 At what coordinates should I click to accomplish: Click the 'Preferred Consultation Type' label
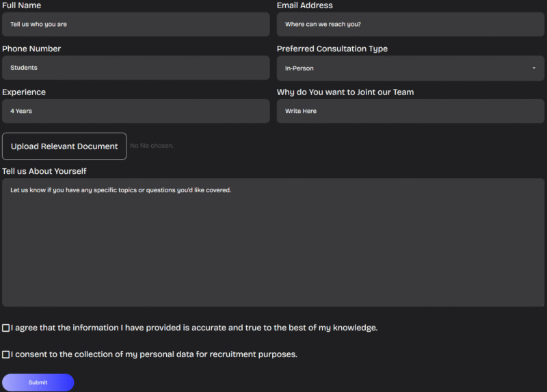[332, 49]
